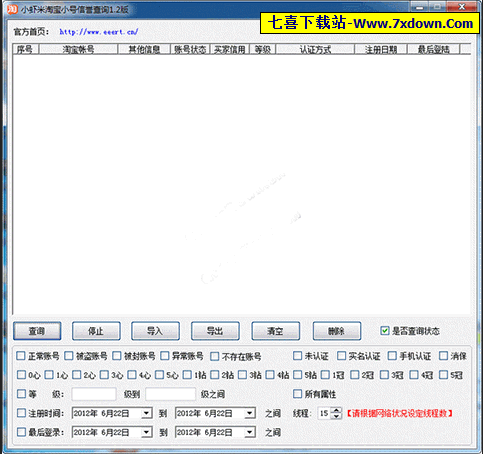Click the 停止 button

click(x=96, y=331)
